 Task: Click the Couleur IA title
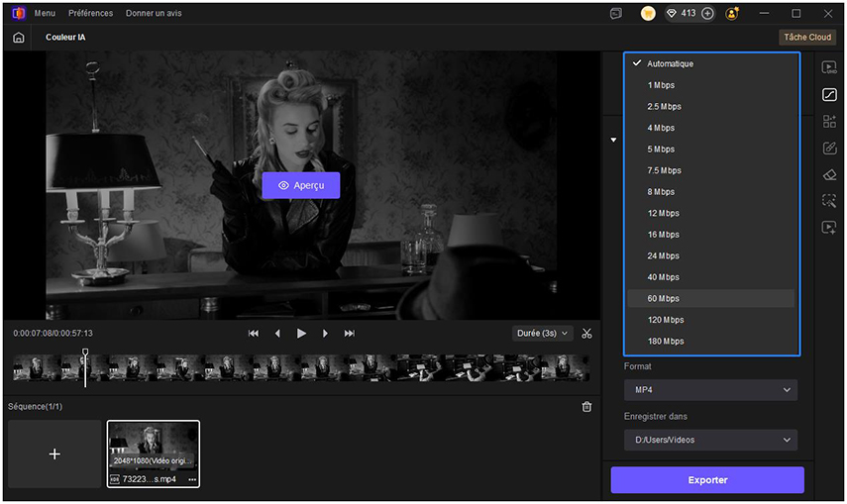[x=65, y=38]
